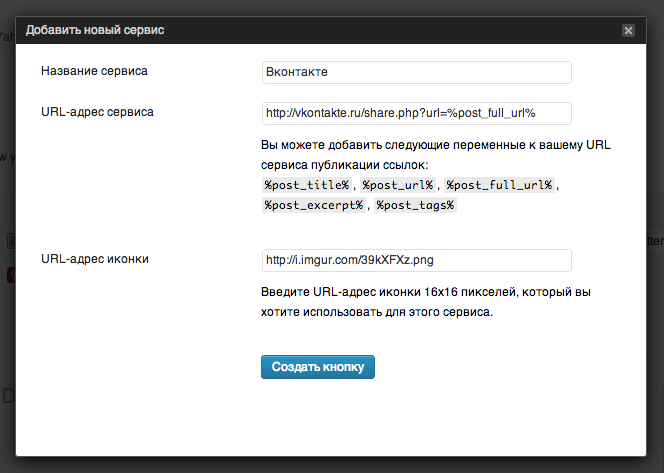Select the %post_tags% variable tag
Viewport: 664px width, 473px height.
tap(415, 205)
